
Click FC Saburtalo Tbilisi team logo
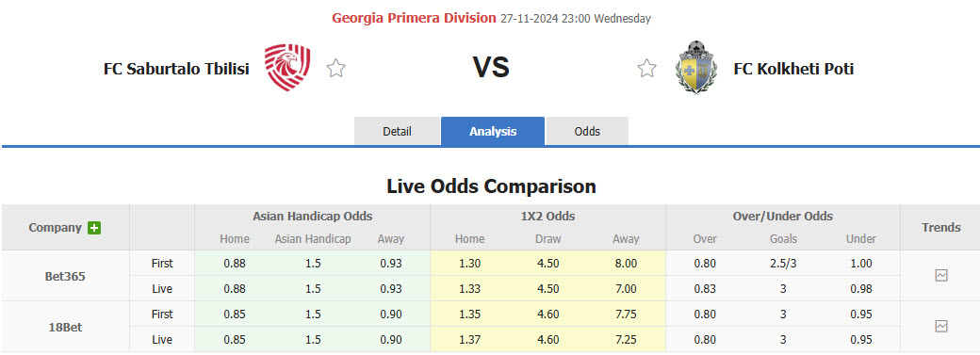tap(287, 68)
